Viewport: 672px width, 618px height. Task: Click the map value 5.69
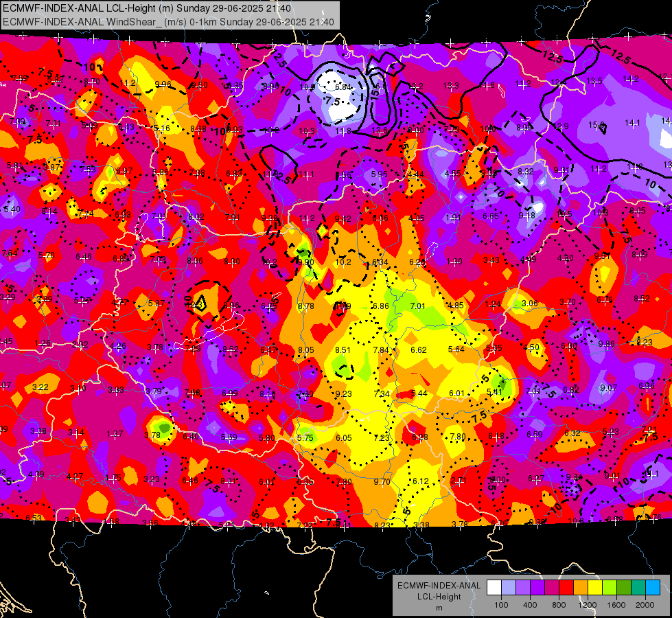pos(229,437)
